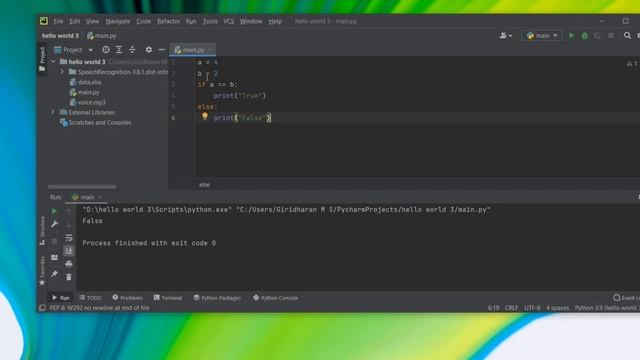The width and height of the screenshot is (640, 360).
Task: Collapse the hello world 3 project root
Action: 53,62
